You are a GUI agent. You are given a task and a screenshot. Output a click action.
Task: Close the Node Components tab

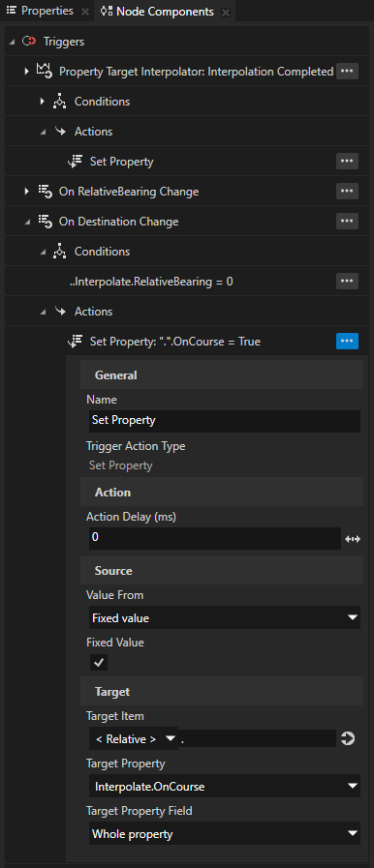tap(225, 13)
